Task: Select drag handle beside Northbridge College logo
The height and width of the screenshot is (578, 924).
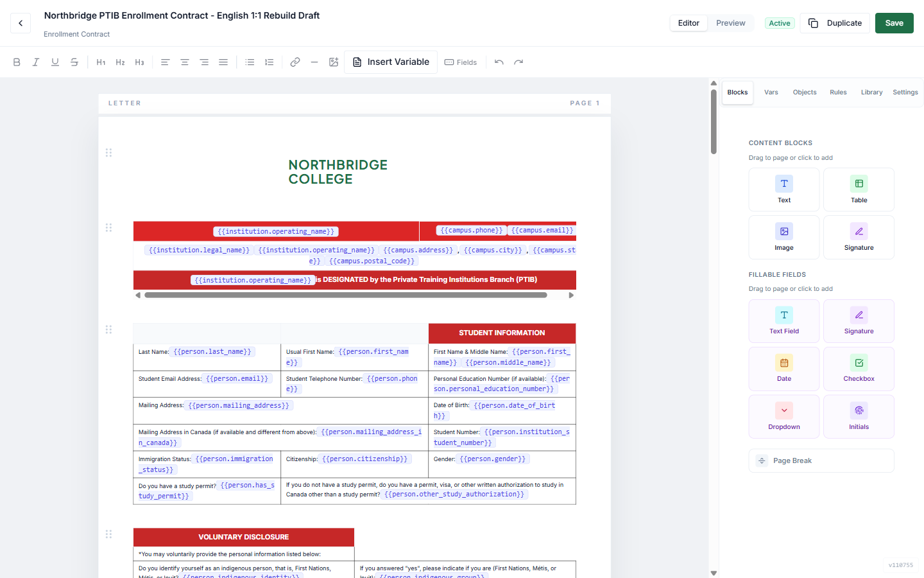Action: pyautogui.click(x=108, y=153)
